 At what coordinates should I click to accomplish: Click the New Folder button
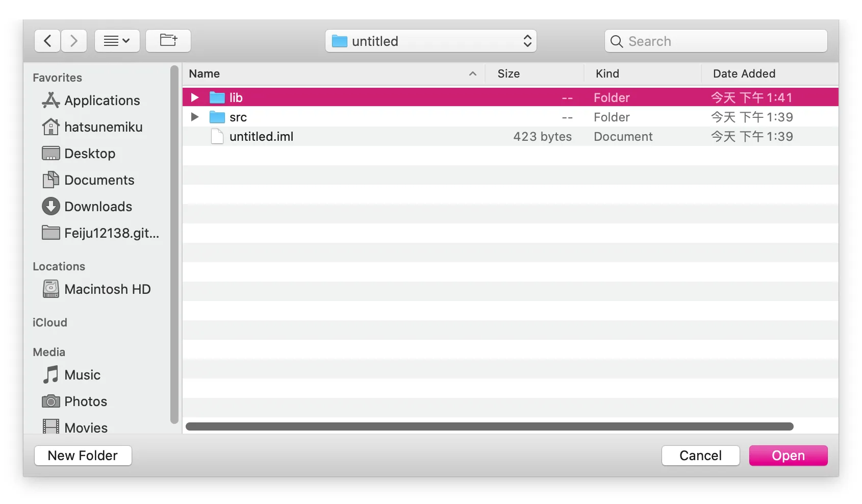tap(83, 456)
